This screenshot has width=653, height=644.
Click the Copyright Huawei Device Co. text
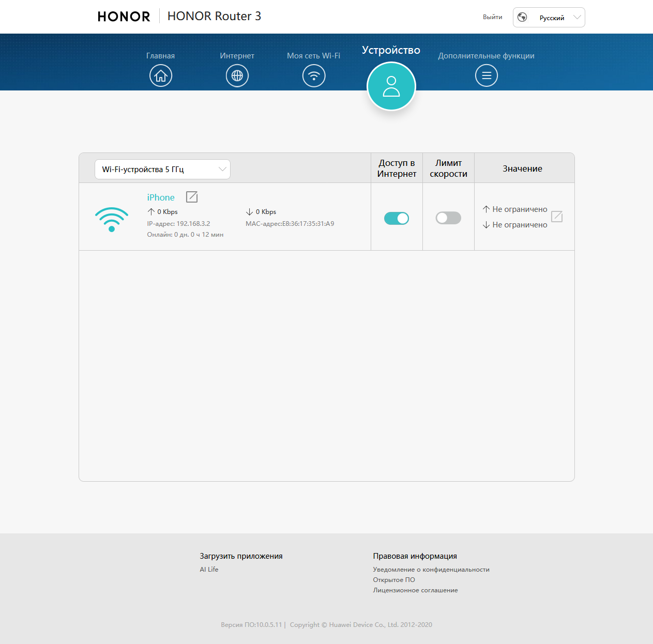tap(361, 625)
